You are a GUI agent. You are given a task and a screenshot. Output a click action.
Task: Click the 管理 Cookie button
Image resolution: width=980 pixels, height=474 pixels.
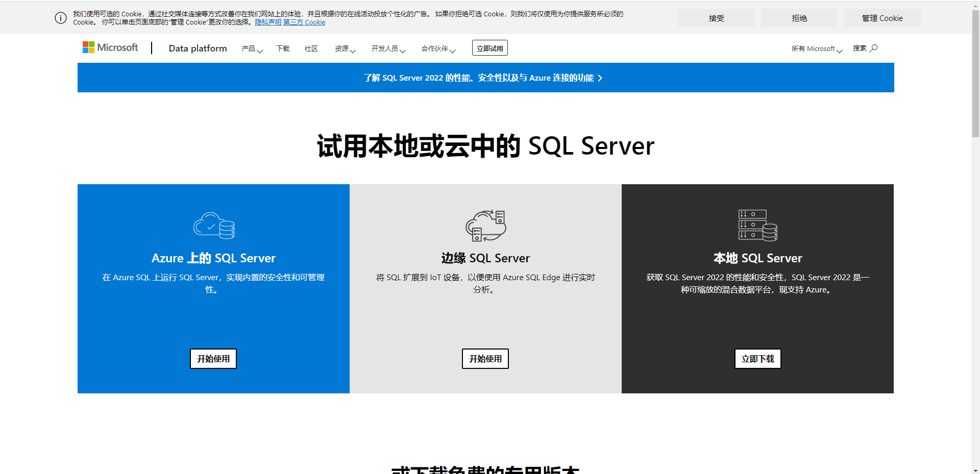coord(883,18)
